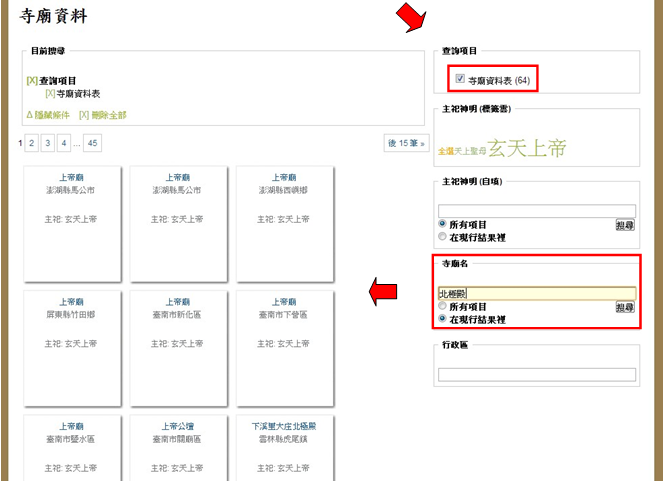Screen dimensions: 663x483
Task: Click 搜尋 button in 主祀神明 (自填) section
Action: 625,225
